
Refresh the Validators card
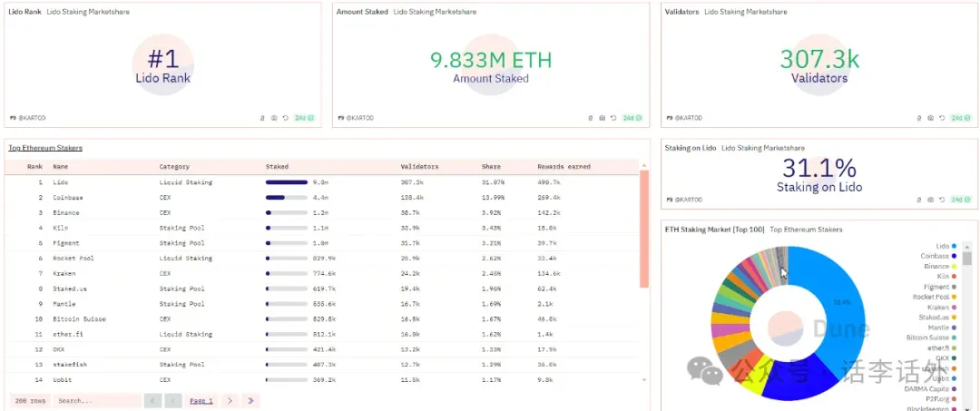(x=942, y=117)
